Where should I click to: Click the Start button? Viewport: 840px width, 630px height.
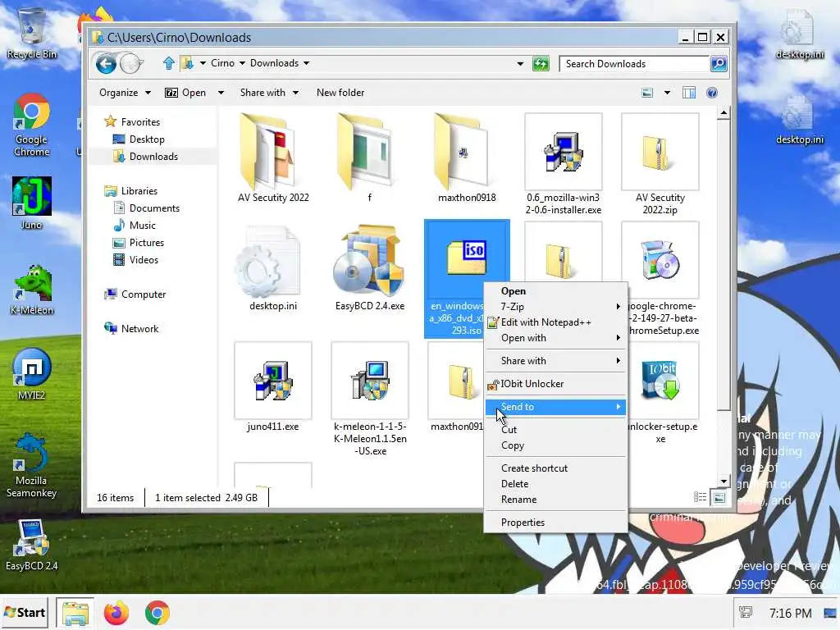point(25,613)
